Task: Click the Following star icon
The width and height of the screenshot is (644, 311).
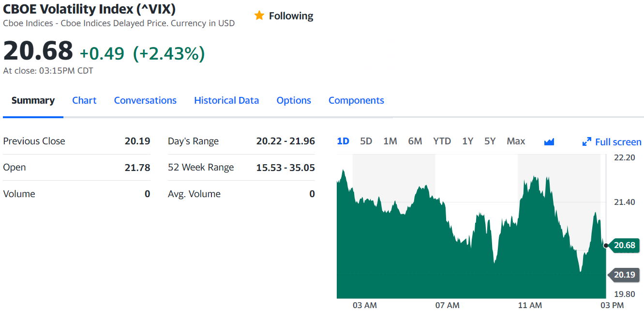Action: pyautogui.click(x=259, y=16)
